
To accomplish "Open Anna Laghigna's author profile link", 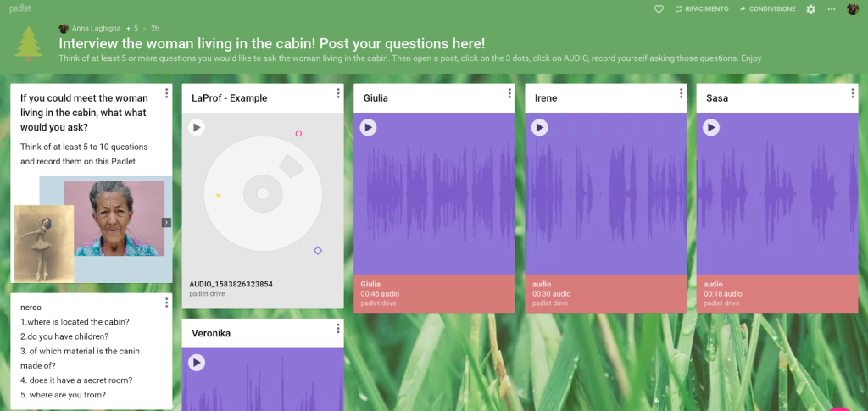I will point(95,28).
